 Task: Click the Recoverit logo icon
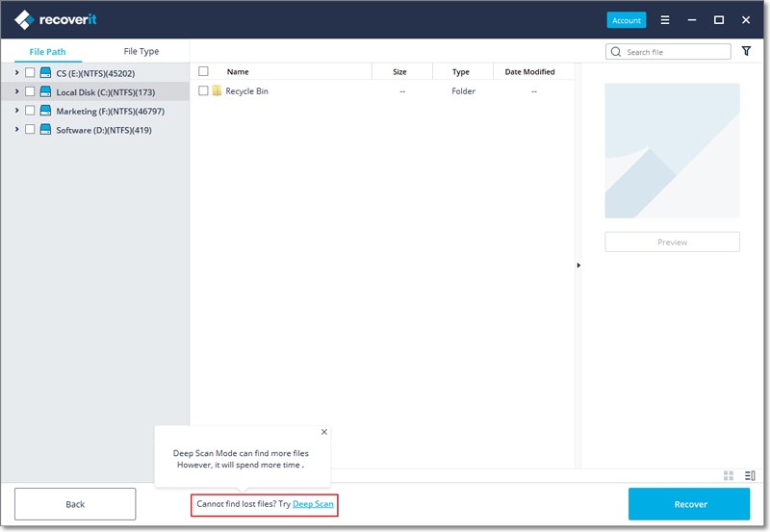(23, 19)
